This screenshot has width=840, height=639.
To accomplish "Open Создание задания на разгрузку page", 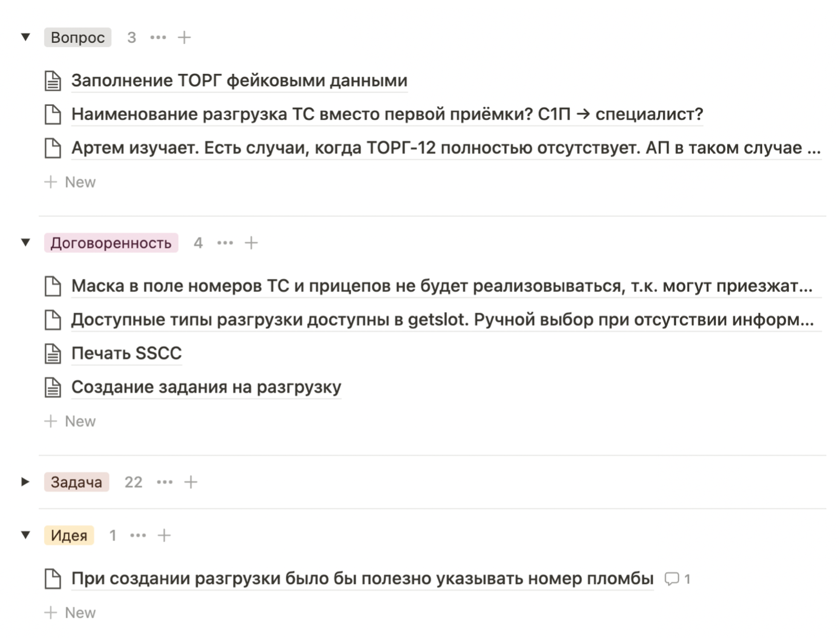I will (x=206, y=387).
